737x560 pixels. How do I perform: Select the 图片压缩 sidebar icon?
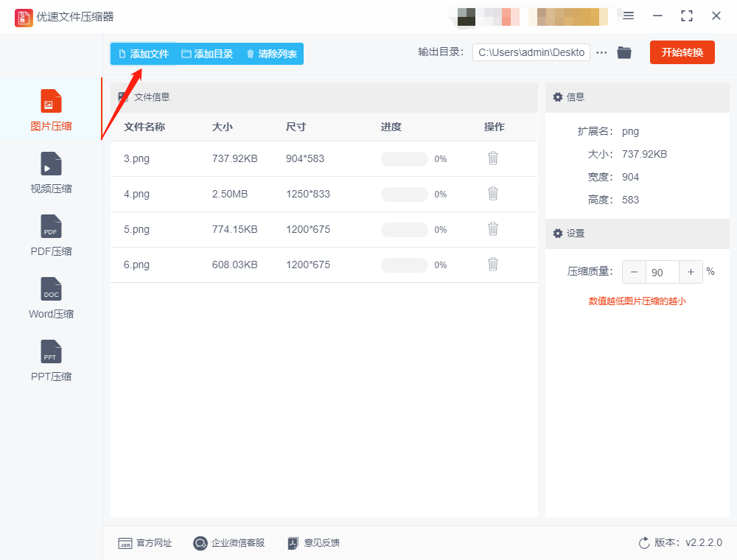[x=50, y=108]
